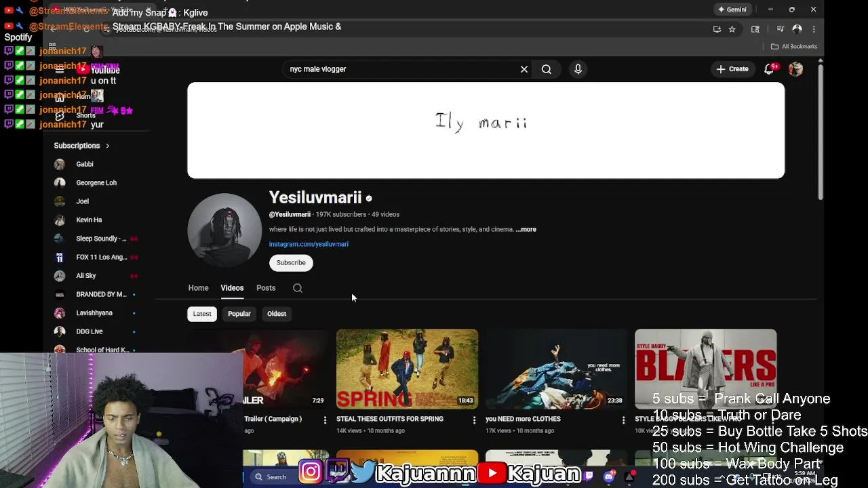
Task: Open BRANDED BY M... subscription channel
Action: coord(95,294)
